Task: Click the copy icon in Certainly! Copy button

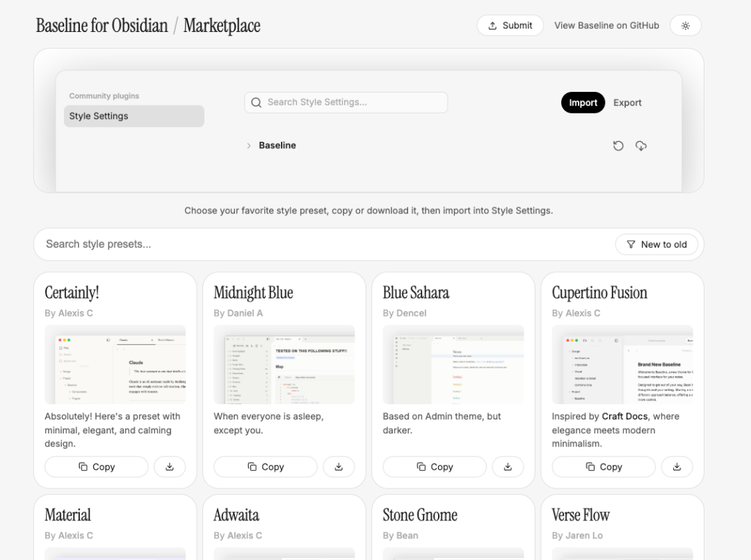Action: (x=83, y=467)
